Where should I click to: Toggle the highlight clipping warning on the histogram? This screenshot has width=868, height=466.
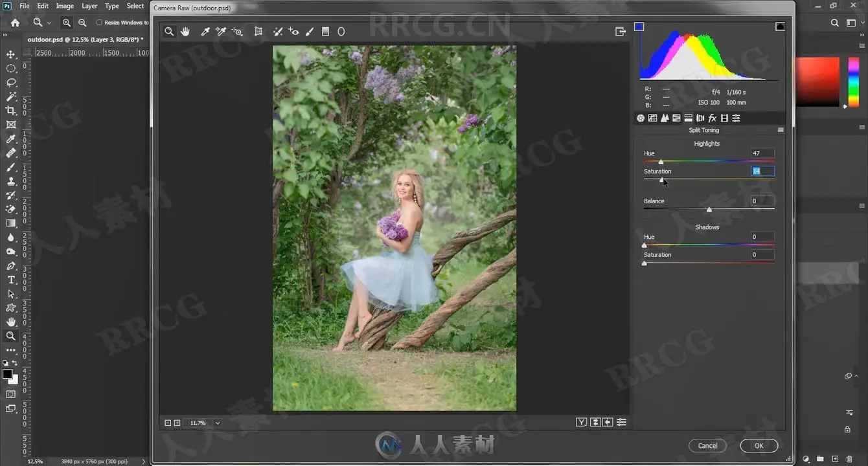(x=780, y=27)
